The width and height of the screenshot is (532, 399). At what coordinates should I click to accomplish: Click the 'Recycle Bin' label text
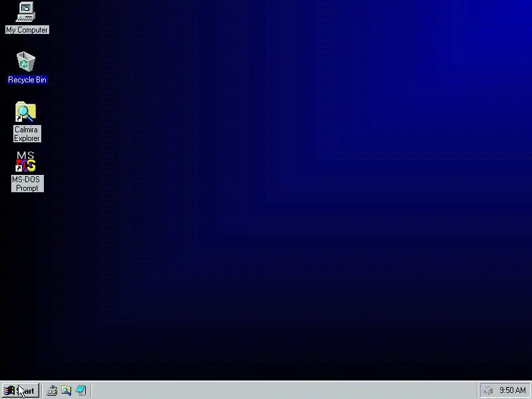click(27, 80)
